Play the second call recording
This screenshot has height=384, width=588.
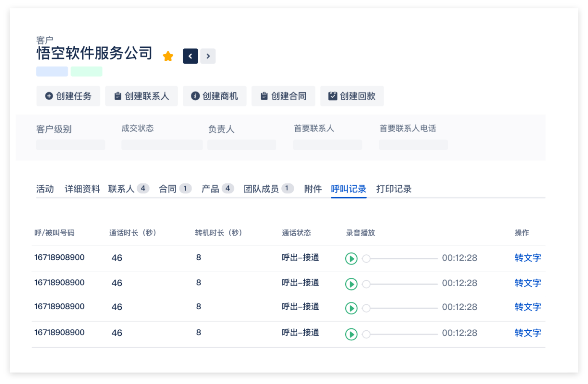click(x=351, y=284)
